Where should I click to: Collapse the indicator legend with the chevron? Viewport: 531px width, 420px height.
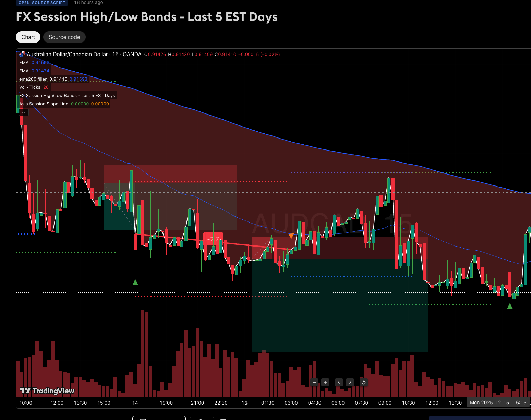pos(24,112)
